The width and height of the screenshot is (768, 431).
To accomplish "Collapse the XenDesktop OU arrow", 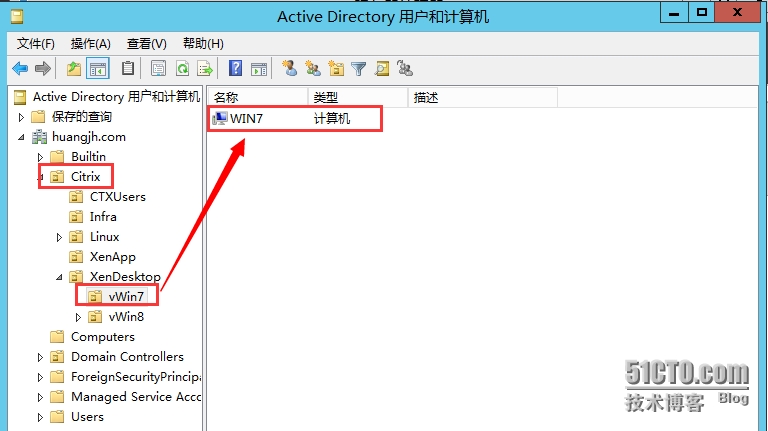I will coord(59,277).
